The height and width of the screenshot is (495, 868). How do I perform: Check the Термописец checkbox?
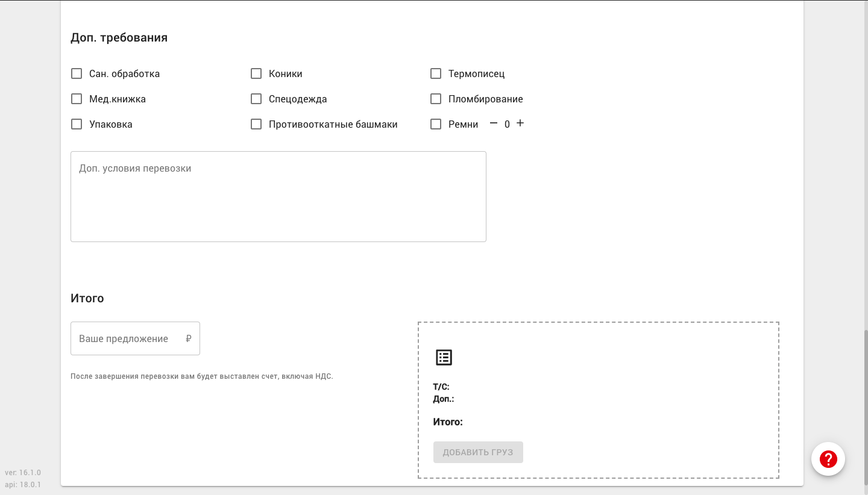(436, 73)
